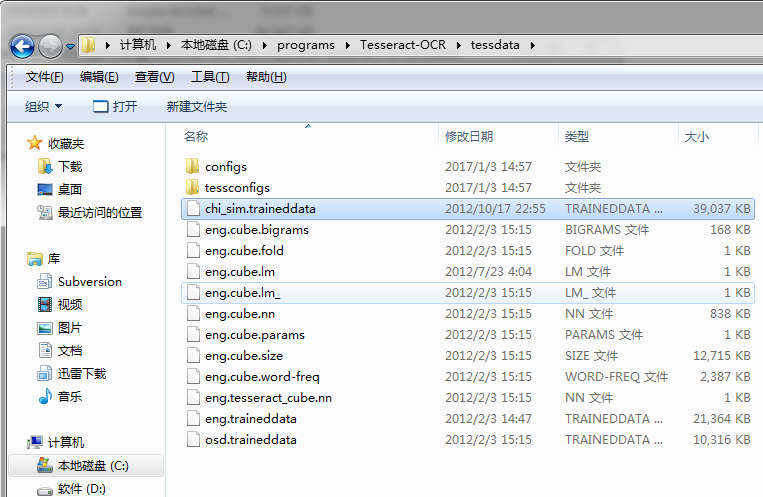Open the 音乐 library

point(70,397)
